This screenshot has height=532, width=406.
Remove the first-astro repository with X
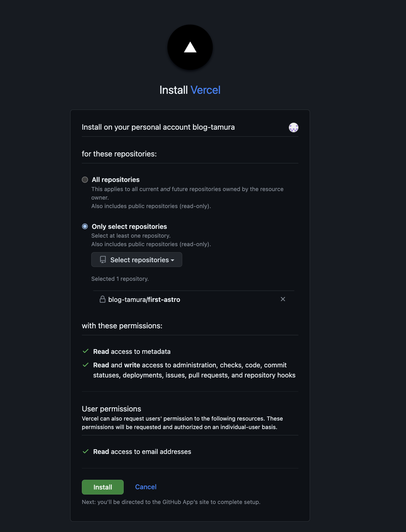click(283, 299)
